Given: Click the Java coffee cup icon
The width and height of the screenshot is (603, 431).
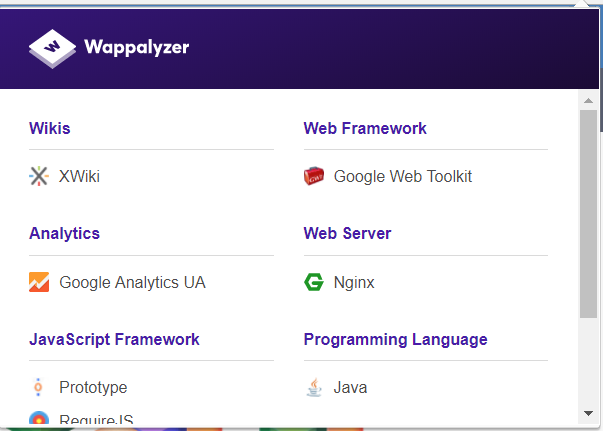Looking at the screenshot, I should [x=314, y=387].
